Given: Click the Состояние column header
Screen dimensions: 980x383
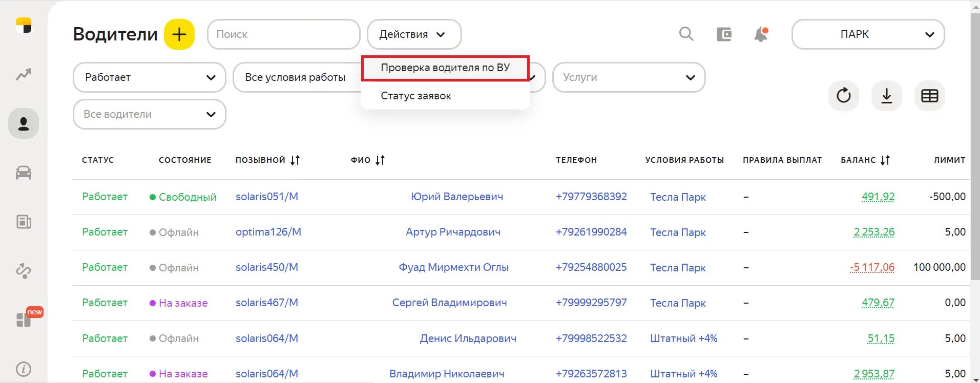Looking at the screenshot, I should 185,160.
